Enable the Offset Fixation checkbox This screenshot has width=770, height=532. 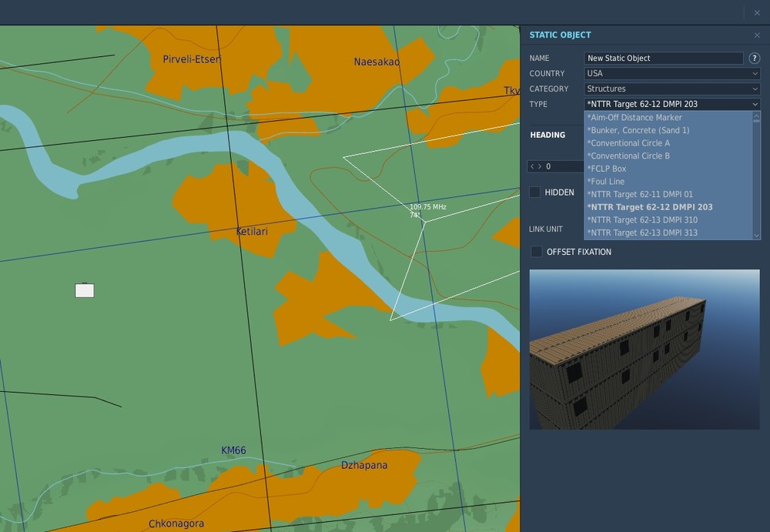tap(536, 252)
